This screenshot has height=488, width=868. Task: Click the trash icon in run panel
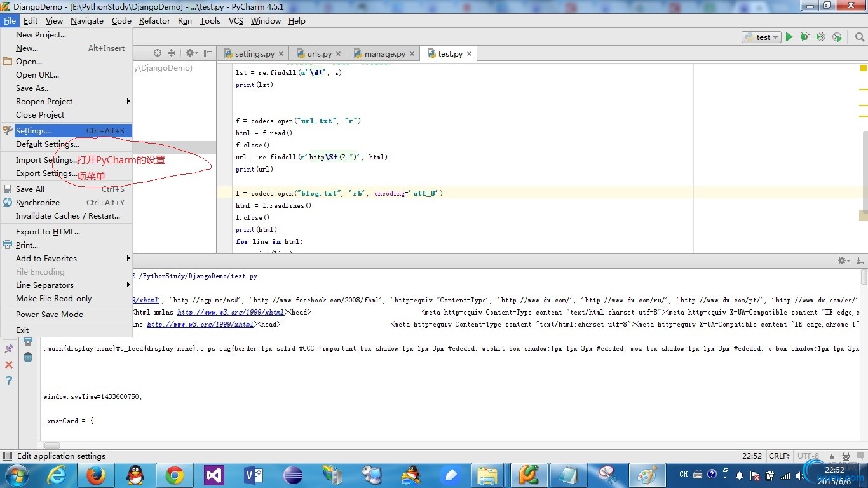28,357
